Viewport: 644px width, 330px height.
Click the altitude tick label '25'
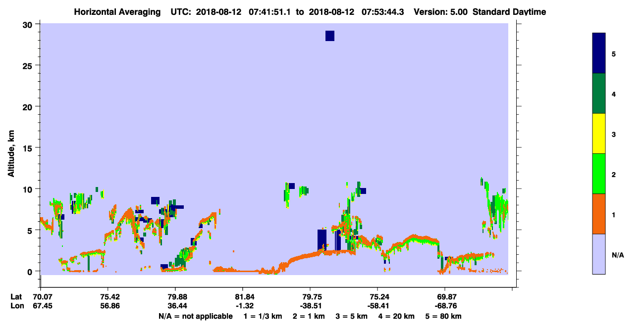29,65
